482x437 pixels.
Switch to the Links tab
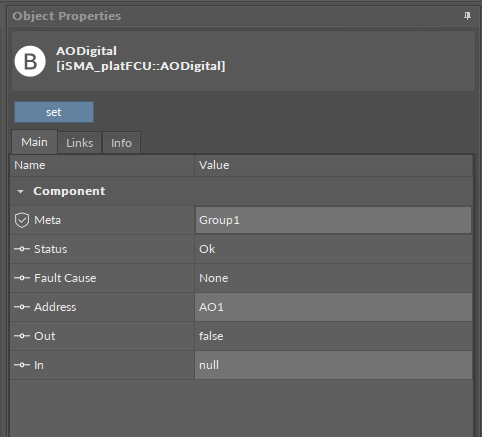(80, 143)
